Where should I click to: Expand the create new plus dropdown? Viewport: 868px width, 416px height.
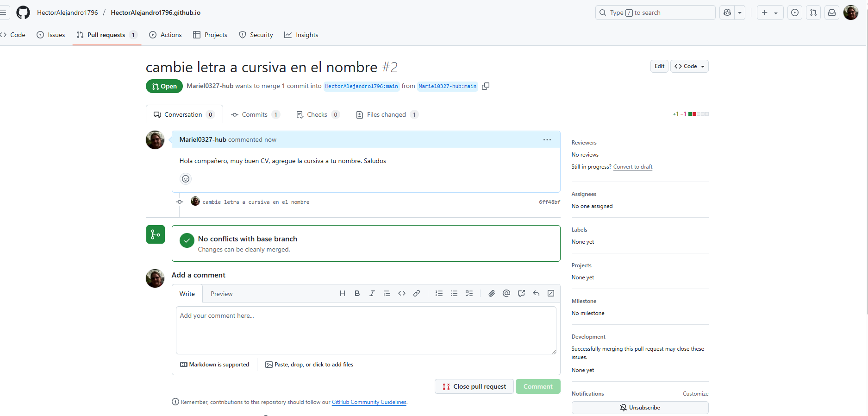[x=770, y=13]
